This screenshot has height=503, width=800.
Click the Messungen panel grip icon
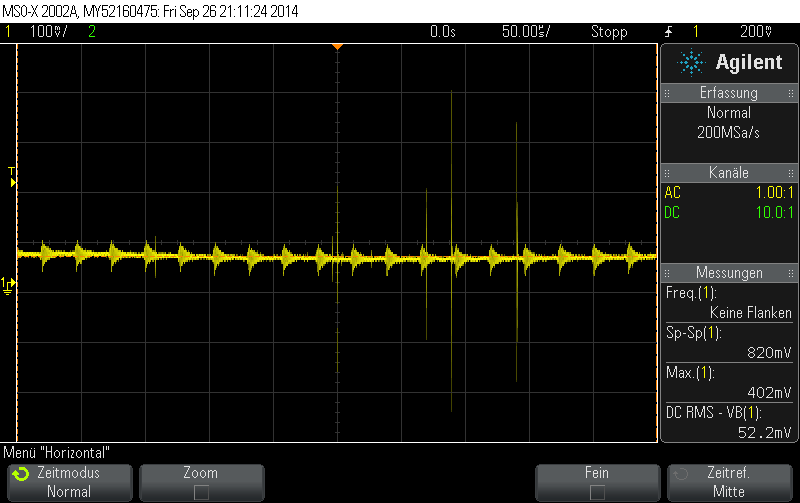point(667,273)
